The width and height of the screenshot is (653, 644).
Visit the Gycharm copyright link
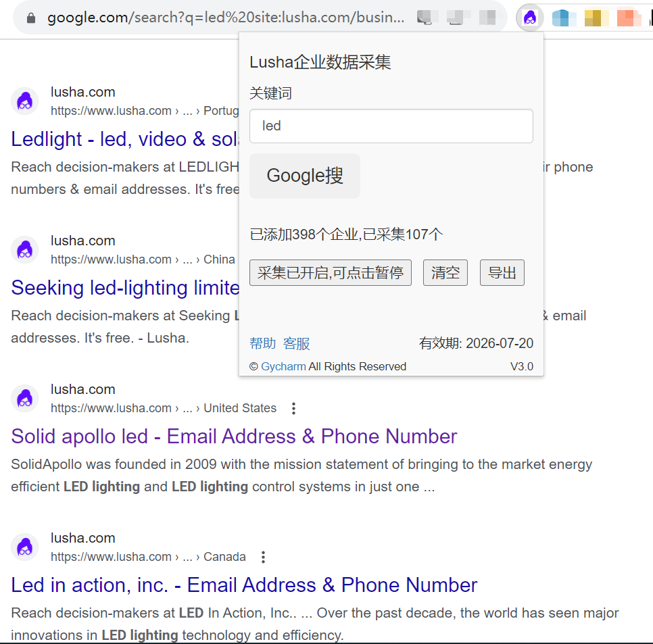click(283, 366)
